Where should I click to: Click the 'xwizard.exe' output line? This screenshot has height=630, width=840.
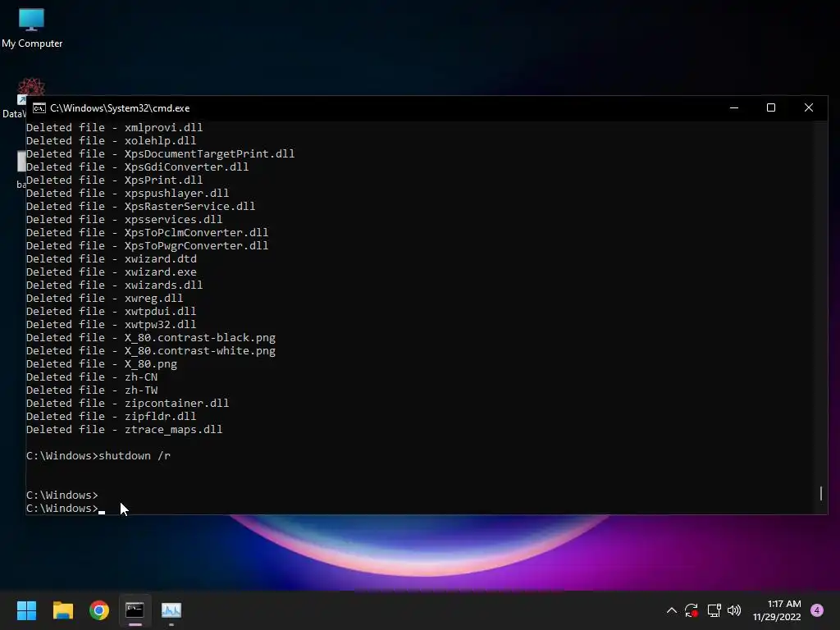click(112, 272)
